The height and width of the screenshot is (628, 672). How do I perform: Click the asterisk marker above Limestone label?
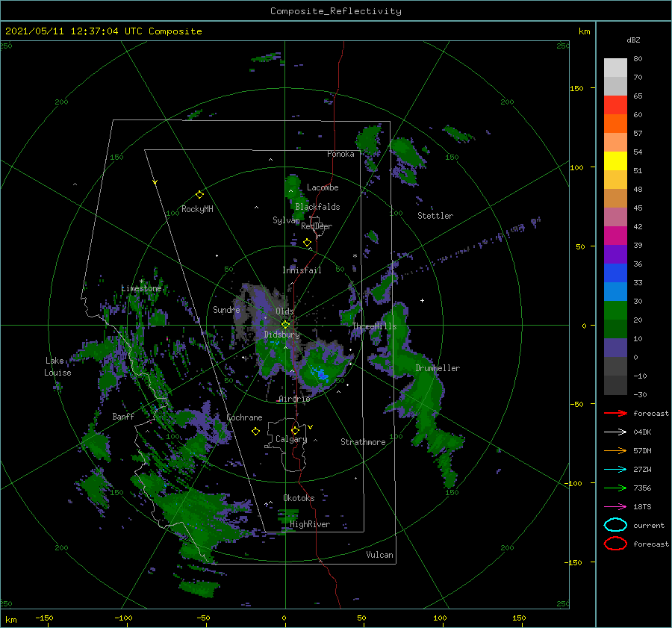pyautogui.click(x=141, y=282)
